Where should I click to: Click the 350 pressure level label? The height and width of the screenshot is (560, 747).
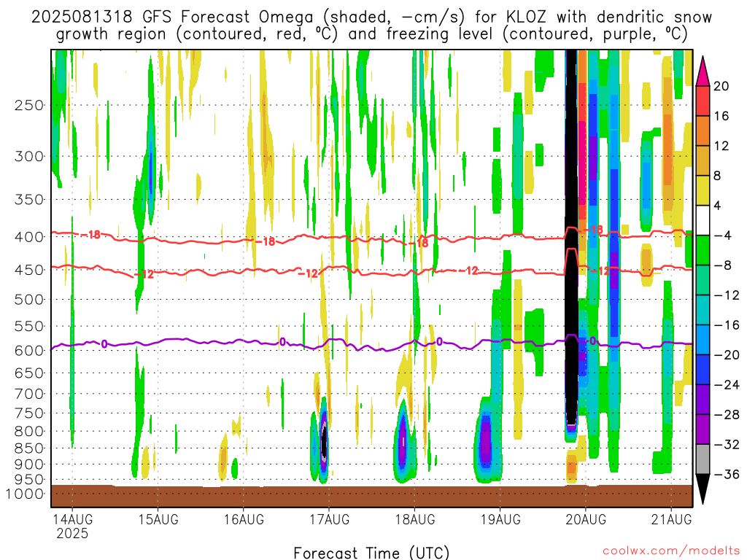29,199
